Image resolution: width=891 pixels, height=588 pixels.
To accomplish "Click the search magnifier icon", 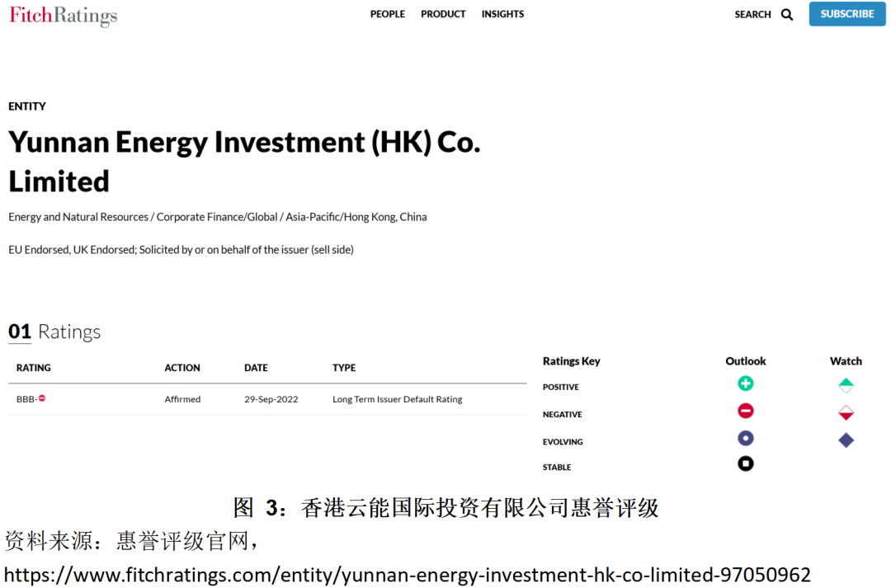I will pyautogui.click(x=787, y=15).
